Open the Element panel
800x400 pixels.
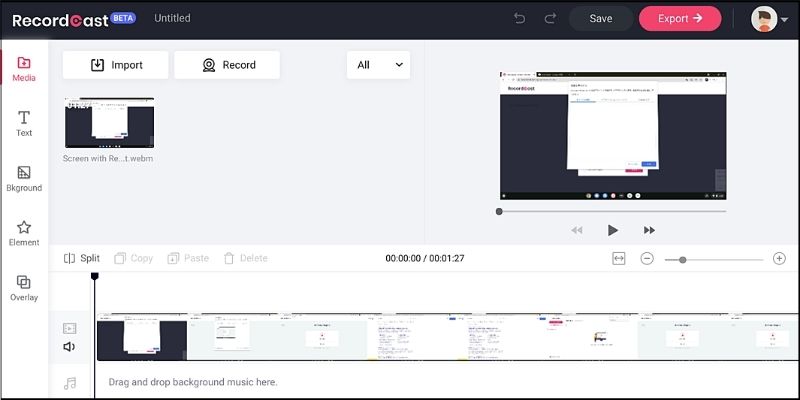click(x=24, y=234)
